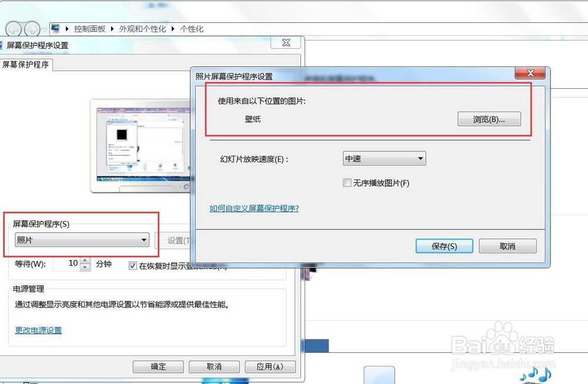Screen dimensions: 588x384
Task: Open the 如何自定义屏幕保护程序 help link
Action: (x=253, y=208)
